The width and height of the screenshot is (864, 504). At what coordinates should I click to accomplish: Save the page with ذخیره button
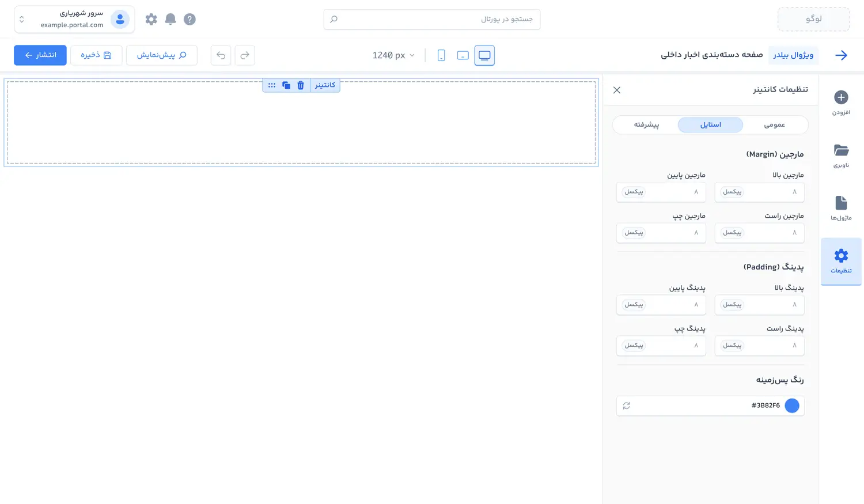pyautogui.click(x=96, y=55)
